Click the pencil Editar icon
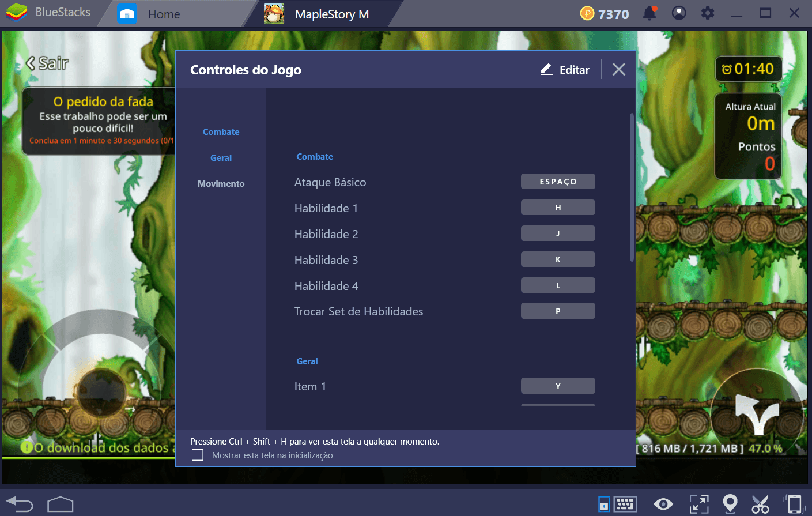812x516 pixels. tap(547, 69)
